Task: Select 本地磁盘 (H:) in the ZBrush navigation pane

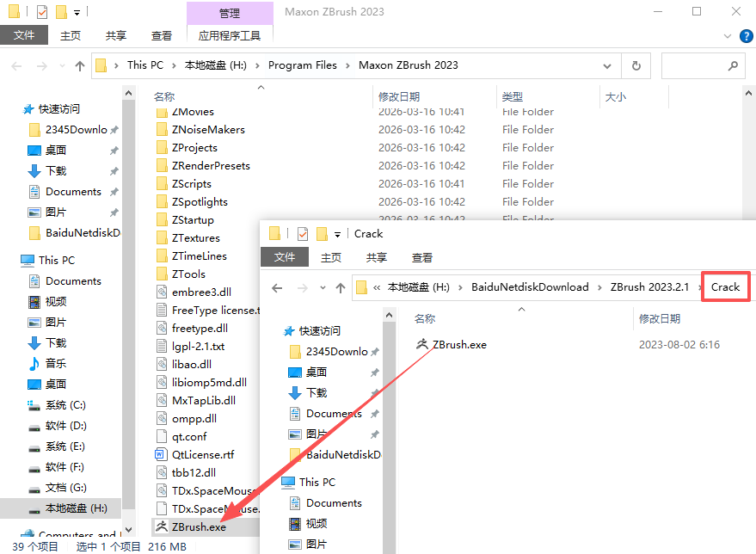Action: (x=77, y=508)
